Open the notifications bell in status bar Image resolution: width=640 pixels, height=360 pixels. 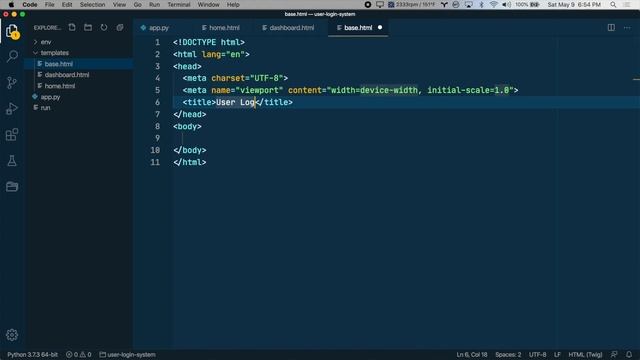click(629, 354)
